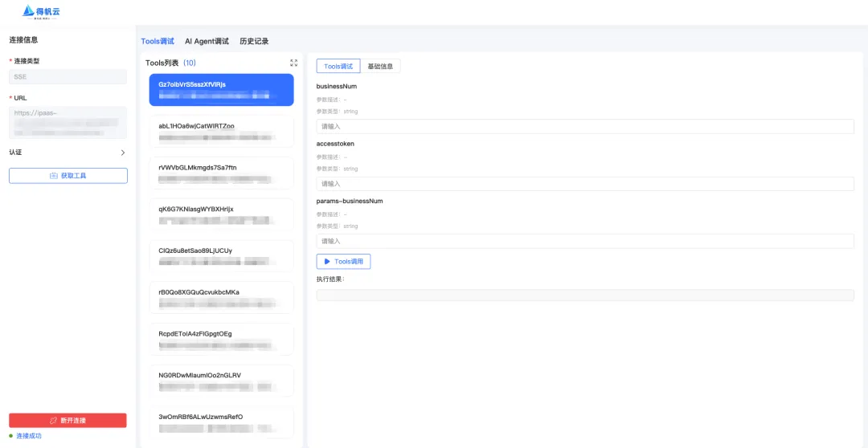Click the 连接成功 status text
This screenshot has width=868, height=448.
(29, 436)
